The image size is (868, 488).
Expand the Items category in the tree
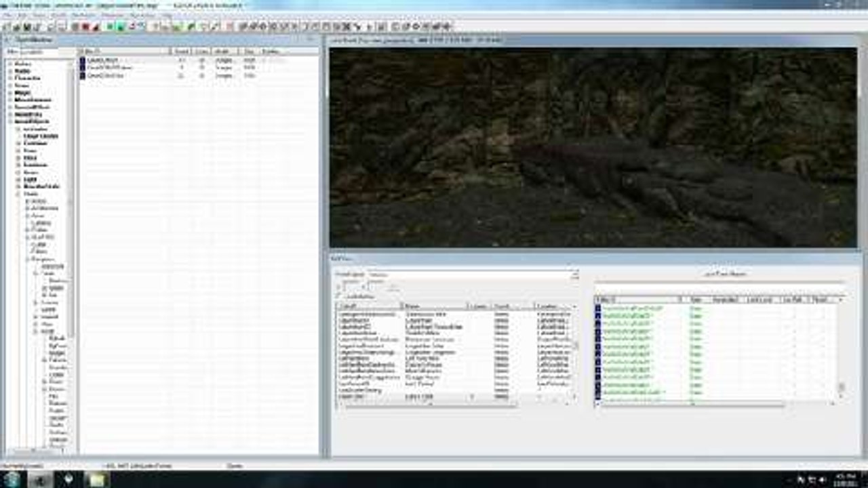coord(9,85)
